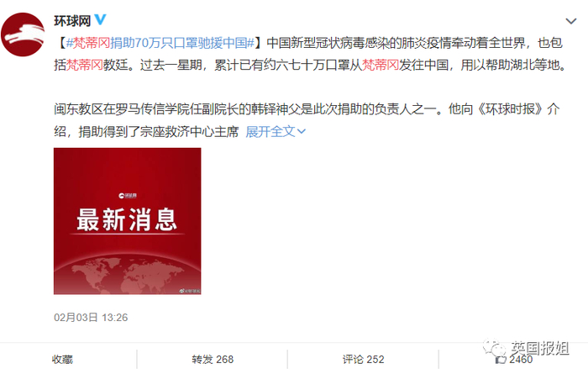Open the 环球网 profile avatar
The image size is (588, 374).
23,34
